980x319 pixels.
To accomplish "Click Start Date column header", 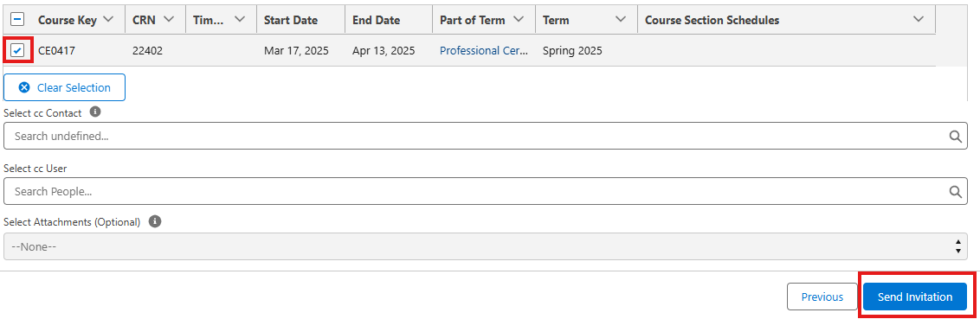I will coord(291,20).
